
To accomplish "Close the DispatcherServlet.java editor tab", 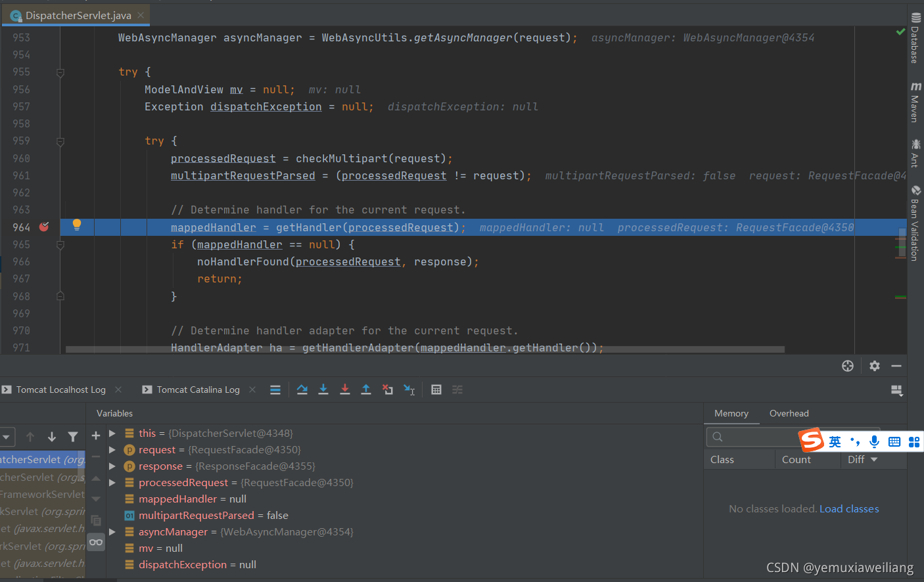I will [141, 15].
